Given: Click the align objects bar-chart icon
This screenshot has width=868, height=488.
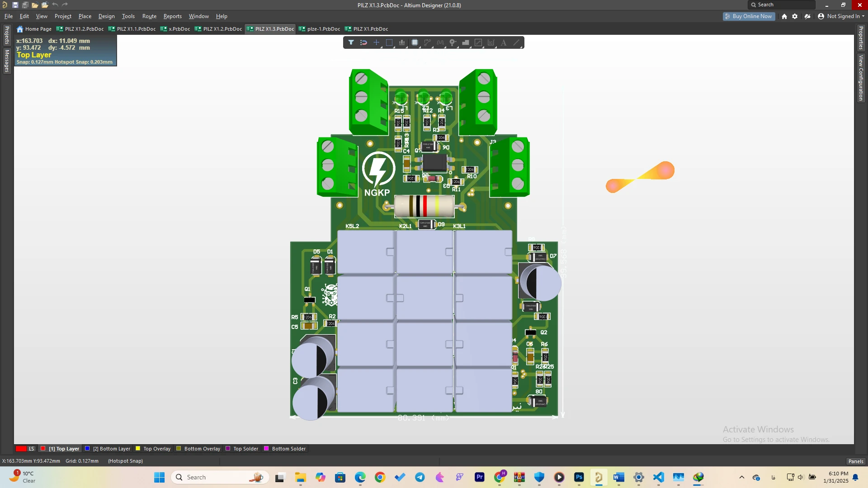Looking at the screenshot, I should coord(401,42).
